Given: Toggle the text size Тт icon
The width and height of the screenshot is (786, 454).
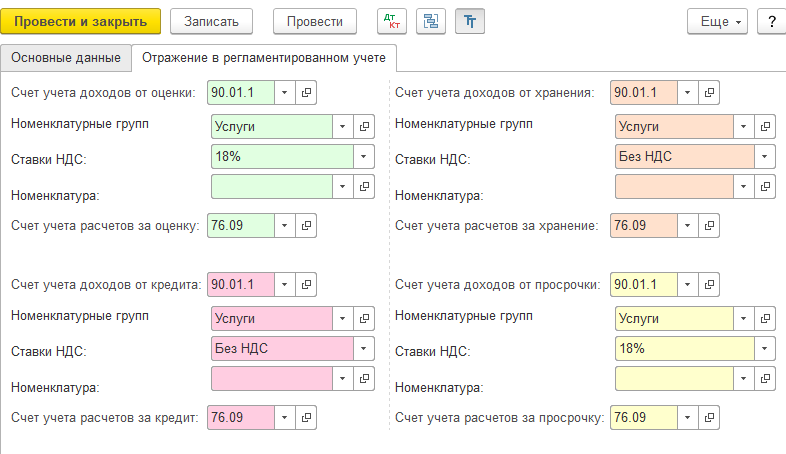Looking at the screenshot, I should pos(470,22).
